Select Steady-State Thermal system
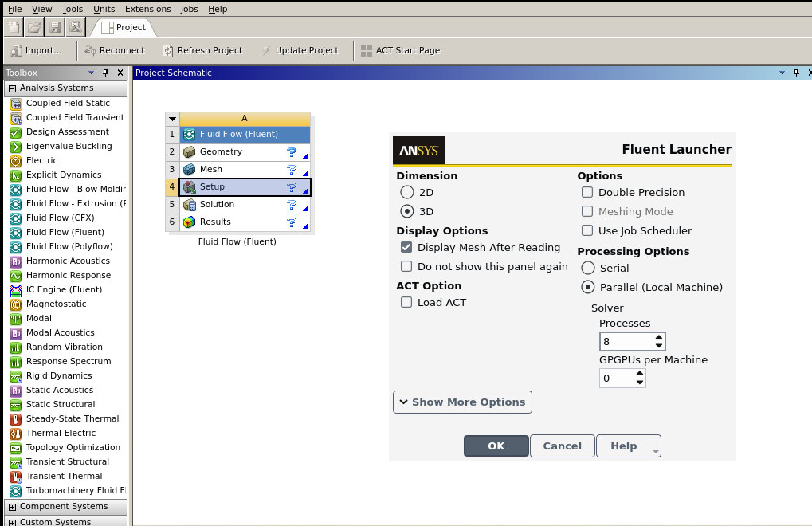This screenshot has width=812, height=526. pos(73,418)
